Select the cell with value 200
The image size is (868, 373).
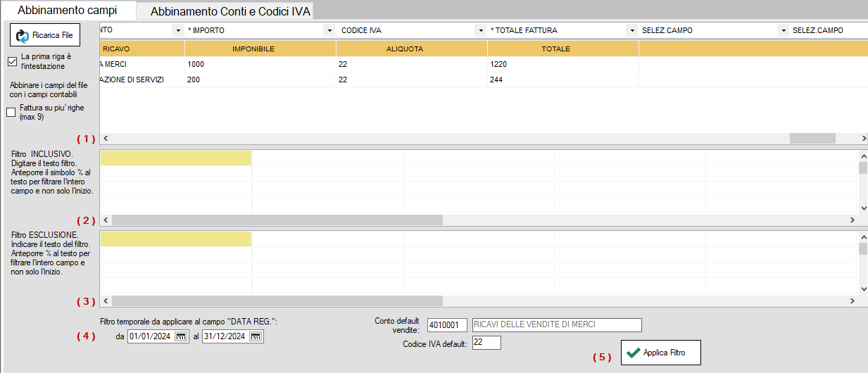260,80
